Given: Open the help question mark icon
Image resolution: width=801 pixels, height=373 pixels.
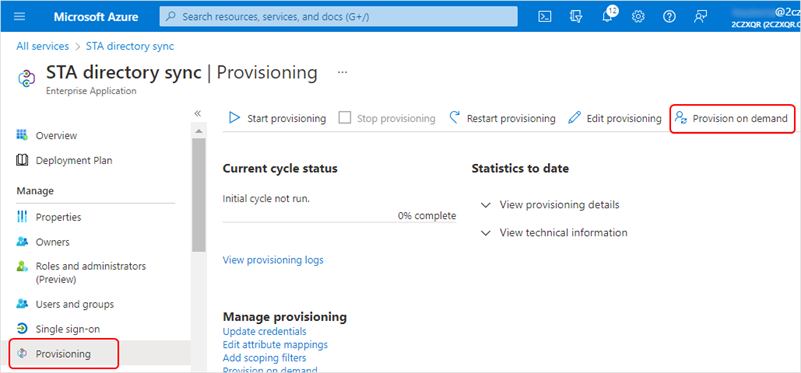Looking at the screenshot, I should (669, 16).
